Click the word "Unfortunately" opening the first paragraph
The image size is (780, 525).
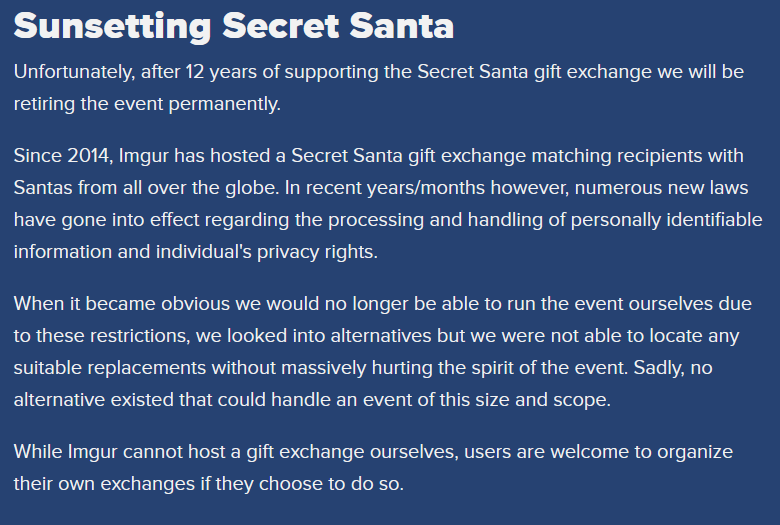[74, 72]
